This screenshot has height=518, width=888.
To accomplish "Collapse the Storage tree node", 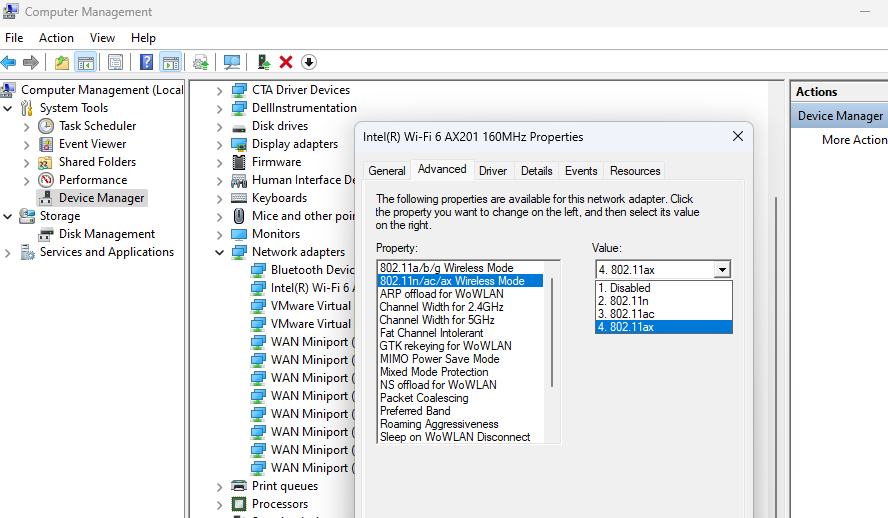I will pos(8,216).
